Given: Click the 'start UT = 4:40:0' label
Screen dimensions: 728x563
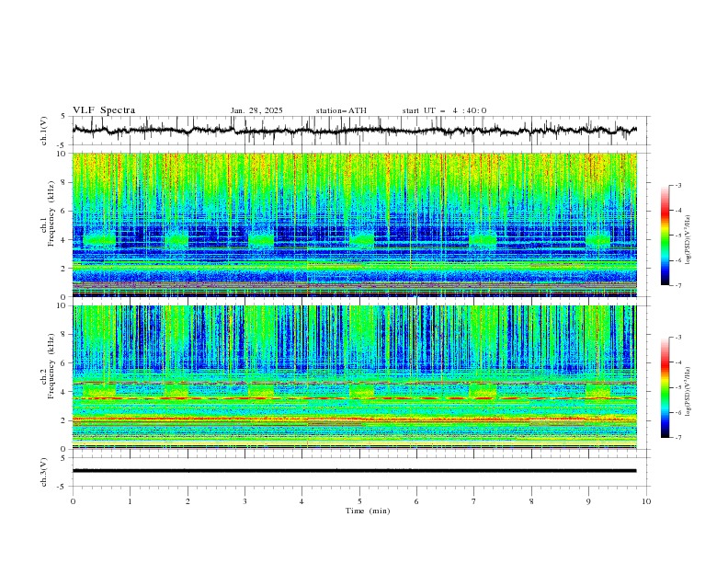Looking at the screenshot, I should (444, 110).
